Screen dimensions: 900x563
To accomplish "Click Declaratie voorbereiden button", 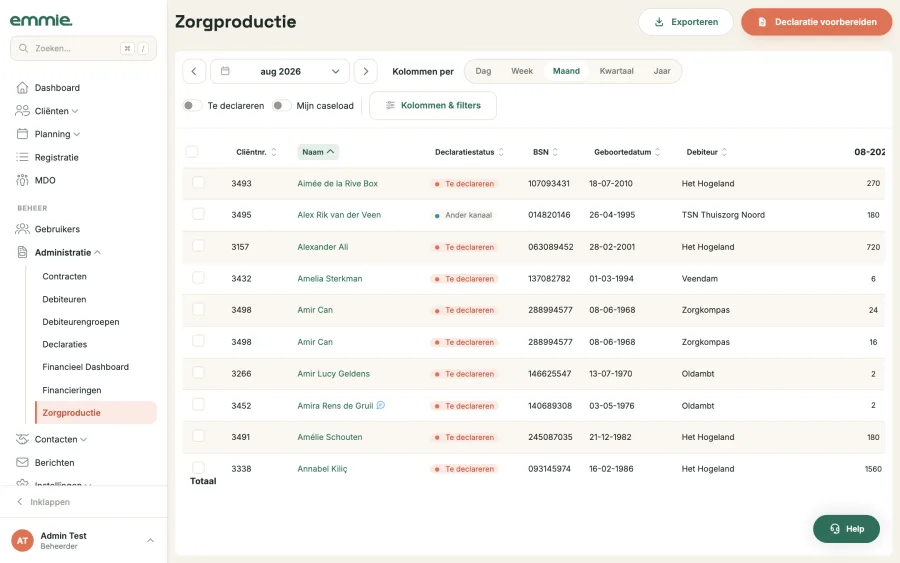I will click(817, 22).
